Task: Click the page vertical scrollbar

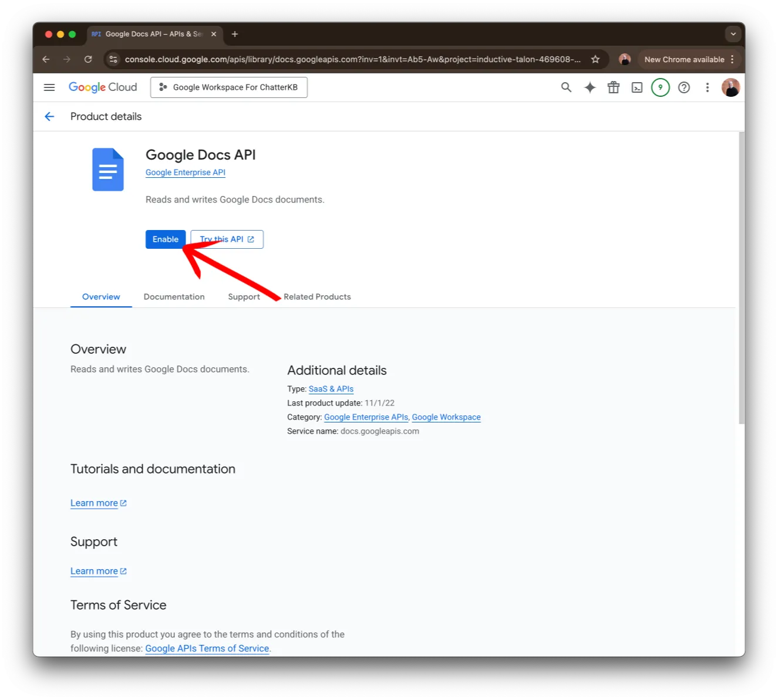Action: pyautogui.click(x=742, y=278)
